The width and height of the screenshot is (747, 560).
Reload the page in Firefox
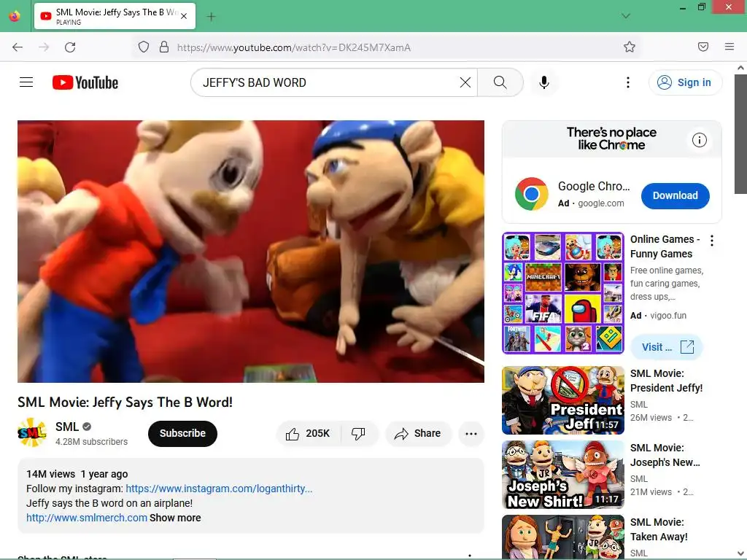coord(70,47)
